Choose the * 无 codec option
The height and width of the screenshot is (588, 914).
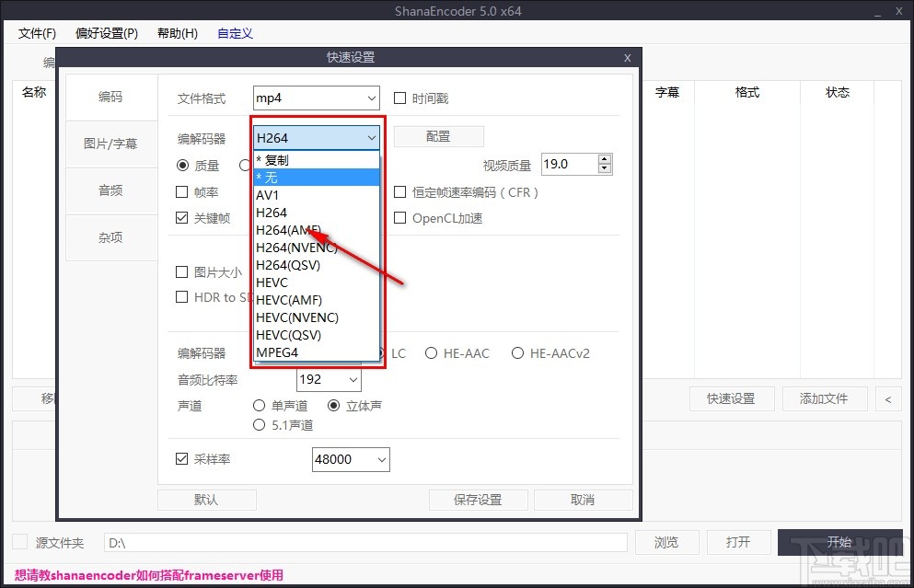point(317,178)
